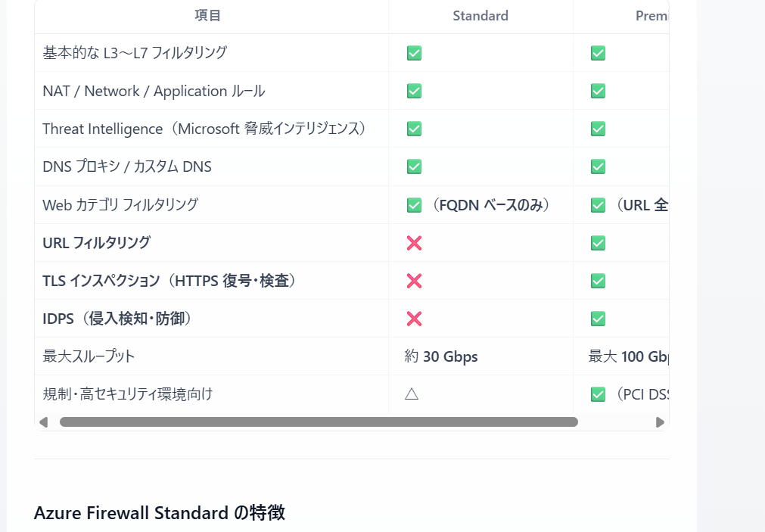765x532 pixels.
Task: Click the table scrollbar left arrow
Action: 43,422
